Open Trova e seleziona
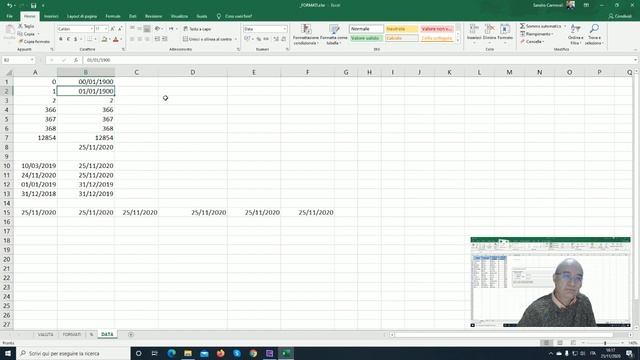Screen dimensions: 640x360 pos(594,34)
